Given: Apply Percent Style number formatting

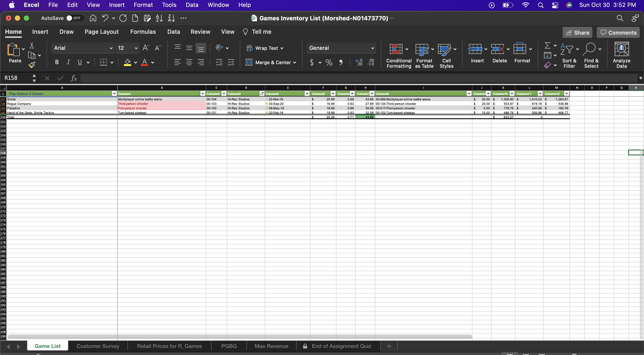Looking at the screenshot, I should (x=329, y=62).
